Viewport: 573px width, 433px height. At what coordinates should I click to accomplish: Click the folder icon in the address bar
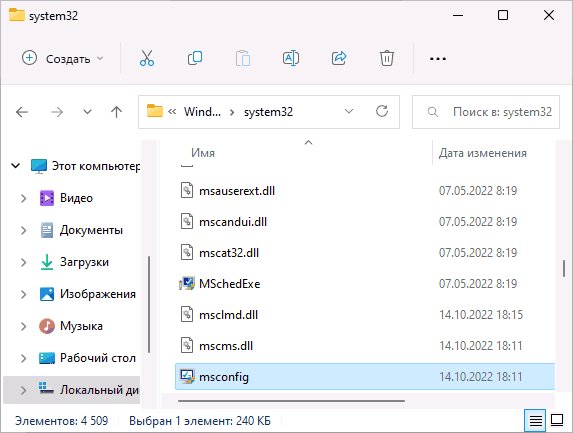tap(155, 111)
